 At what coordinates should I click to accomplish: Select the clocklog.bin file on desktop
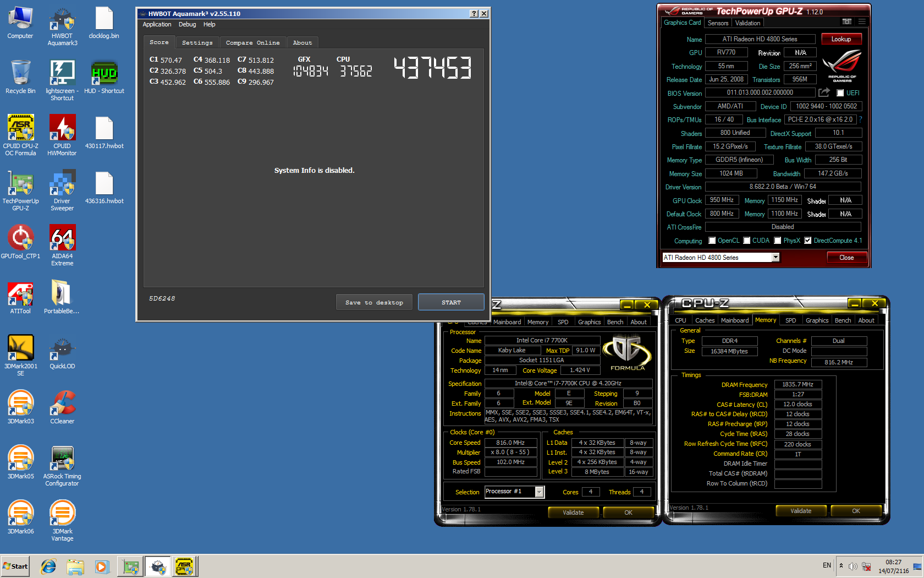[x=104, y=23]
